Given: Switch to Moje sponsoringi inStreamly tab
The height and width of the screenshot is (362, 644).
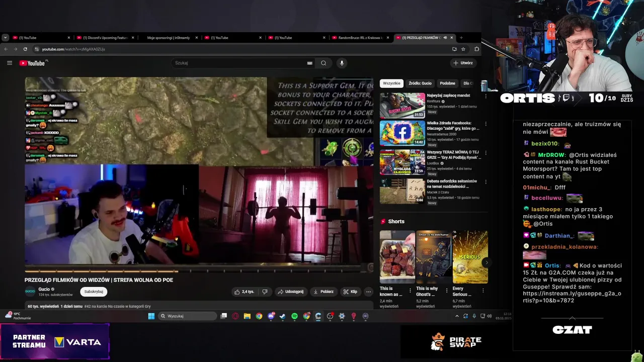Looking at the screenshot, I should 169,37.
